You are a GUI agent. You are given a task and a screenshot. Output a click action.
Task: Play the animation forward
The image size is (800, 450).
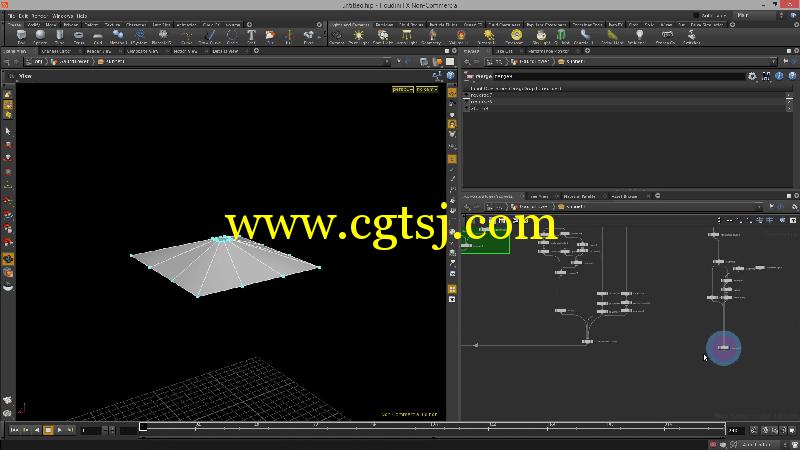click(x=59, y=430)
